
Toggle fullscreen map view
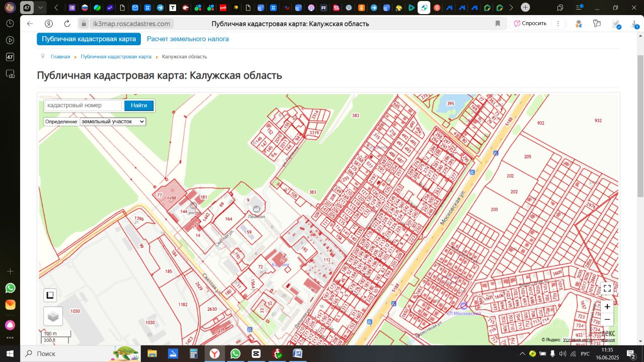(x=607, y=289)
